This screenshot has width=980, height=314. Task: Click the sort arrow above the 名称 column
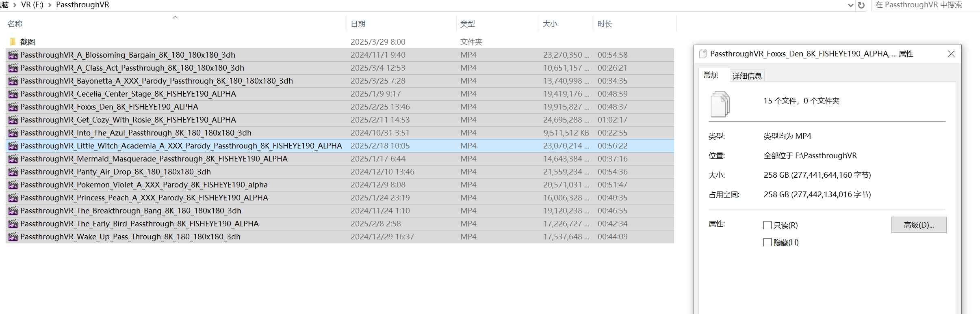176,17
